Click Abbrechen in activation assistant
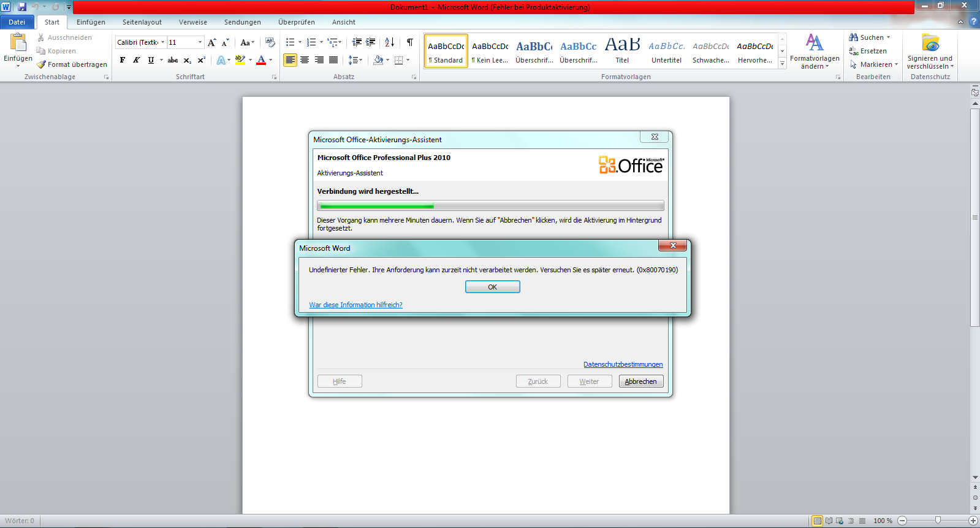Image resolution: width=980 pixels, height=528 pixels. pyautogui.click(x=641, y=381)
